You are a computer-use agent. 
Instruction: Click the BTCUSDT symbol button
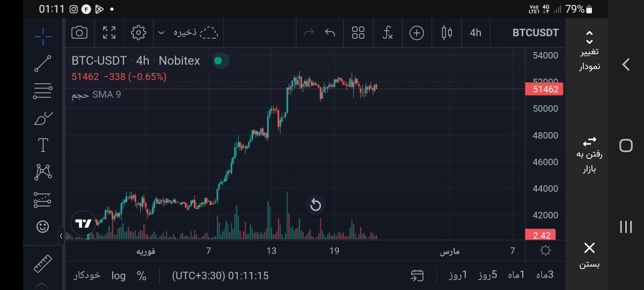[x=535, y=33]
